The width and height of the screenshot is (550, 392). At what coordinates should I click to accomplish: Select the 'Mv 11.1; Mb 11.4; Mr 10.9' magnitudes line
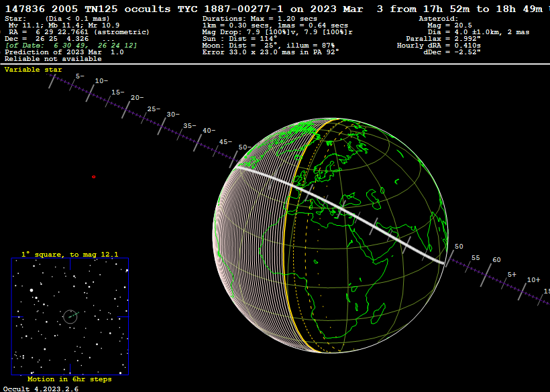click(x=64, y=25)
